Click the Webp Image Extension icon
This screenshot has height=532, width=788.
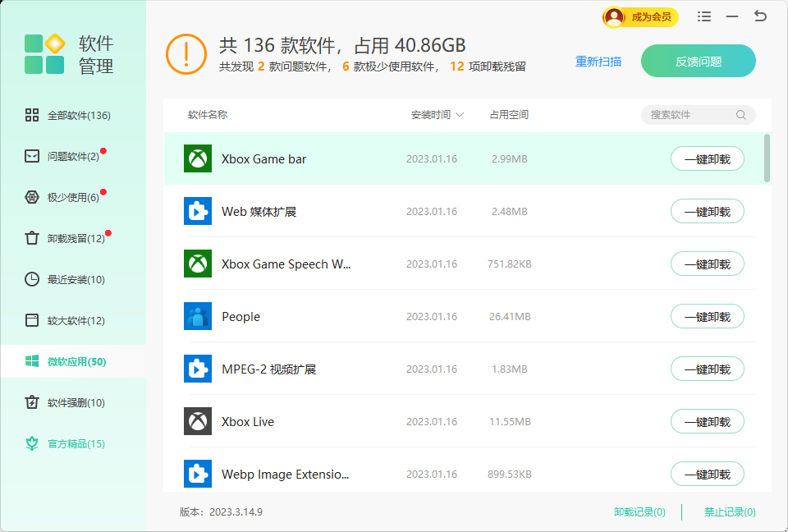tap(198, 474)
